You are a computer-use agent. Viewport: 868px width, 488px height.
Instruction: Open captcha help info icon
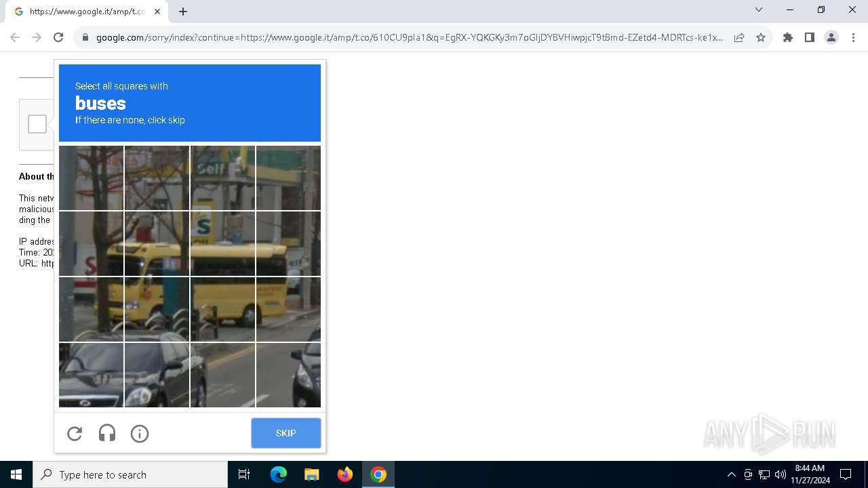pyautogui.click(x=140, y=434)
